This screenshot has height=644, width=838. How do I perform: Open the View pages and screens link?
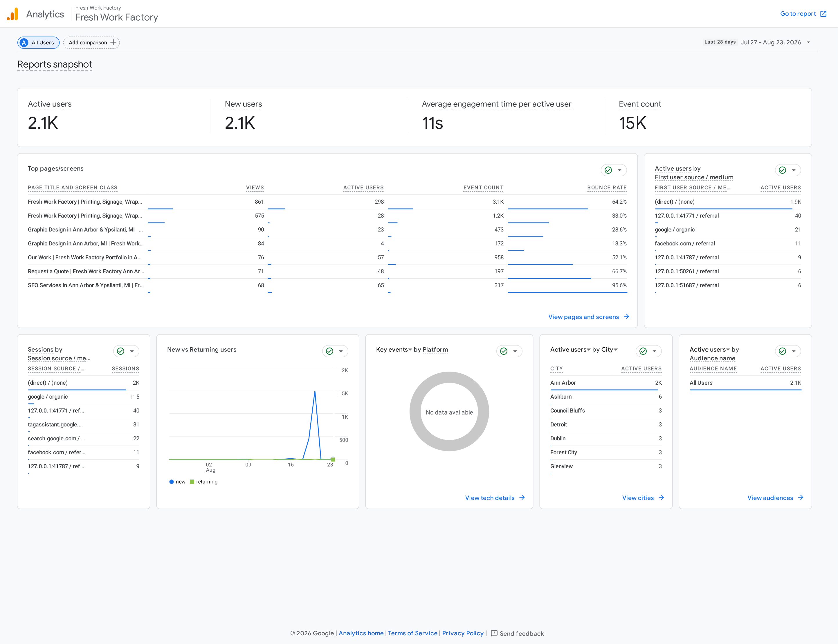click(x=589, y=317)
